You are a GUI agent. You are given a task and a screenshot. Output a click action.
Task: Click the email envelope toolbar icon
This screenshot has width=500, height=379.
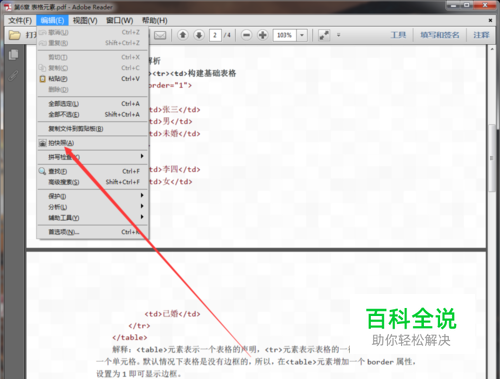tap(160, 35)
